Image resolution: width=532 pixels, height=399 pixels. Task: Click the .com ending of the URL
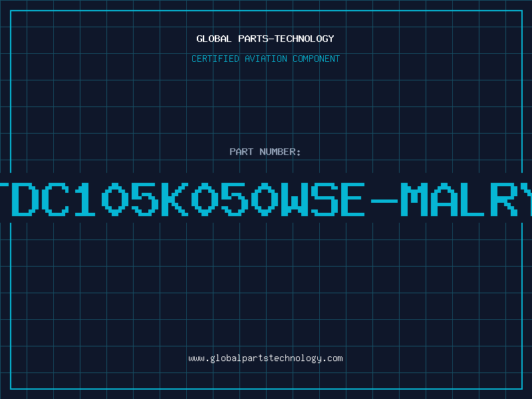[332, 358]
